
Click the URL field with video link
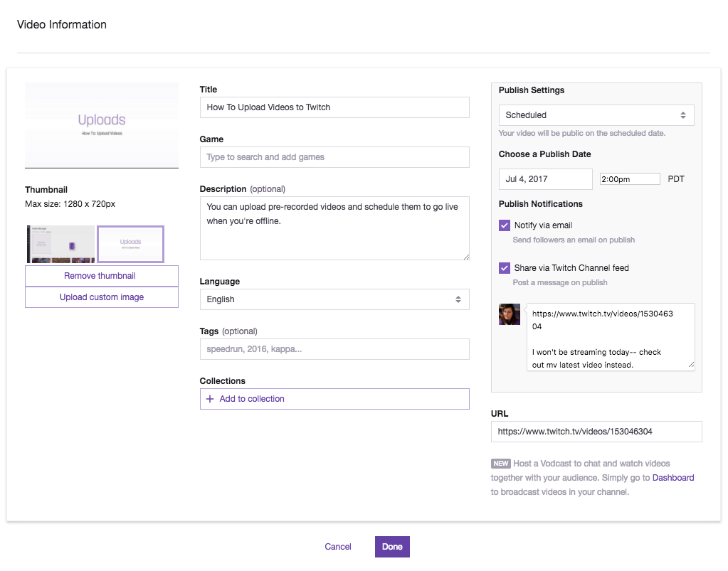point(596,432)
